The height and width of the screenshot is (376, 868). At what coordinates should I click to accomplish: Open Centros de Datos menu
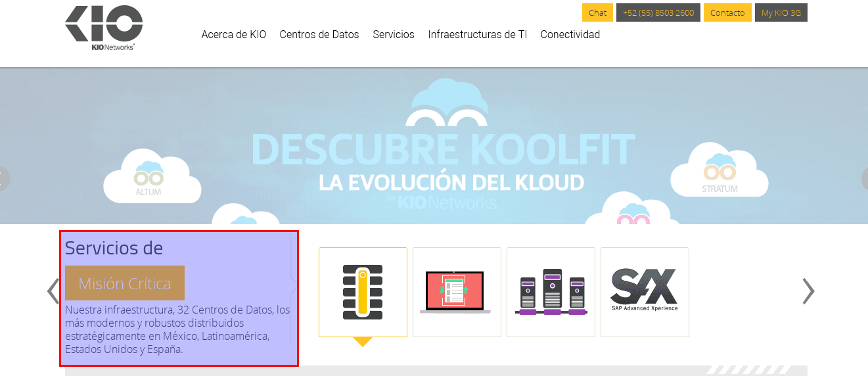click(319, 34)
